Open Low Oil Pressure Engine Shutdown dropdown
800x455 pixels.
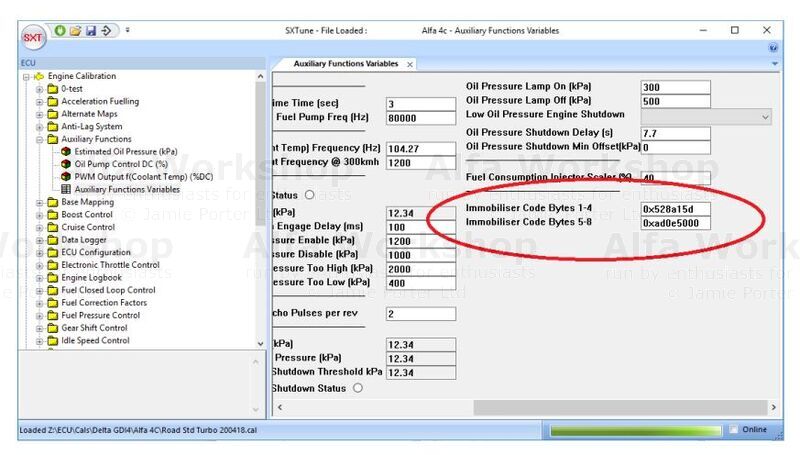click(x=766, y=117)
